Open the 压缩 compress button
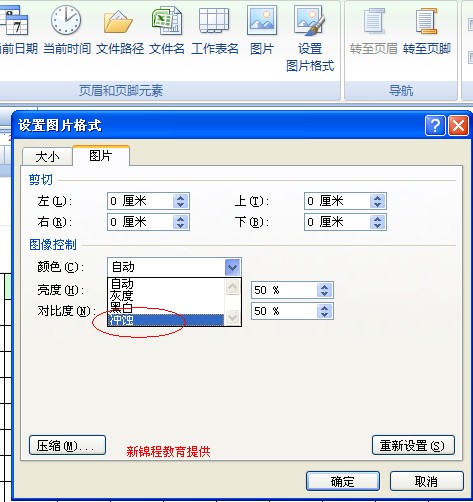The image size is (473, 502). pyautogui.click(x=67, y=445)
